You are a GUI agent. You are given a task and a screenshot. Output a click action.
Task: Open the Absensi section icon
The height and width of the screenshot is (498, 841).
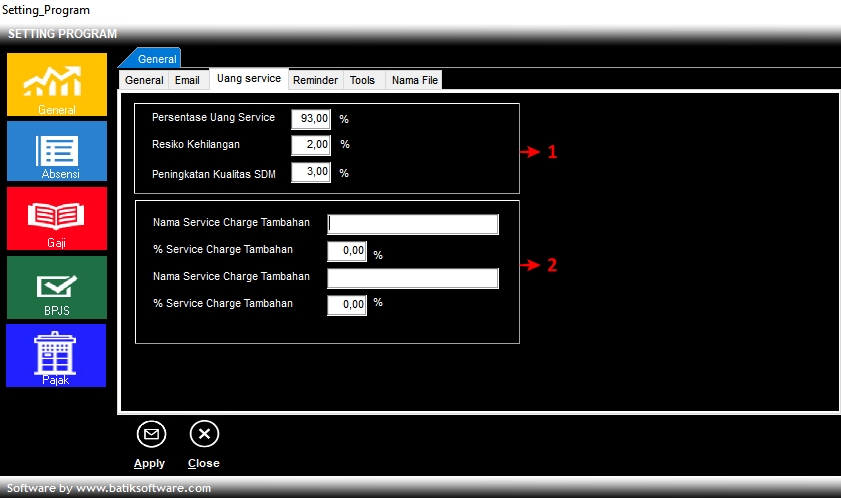56,152
